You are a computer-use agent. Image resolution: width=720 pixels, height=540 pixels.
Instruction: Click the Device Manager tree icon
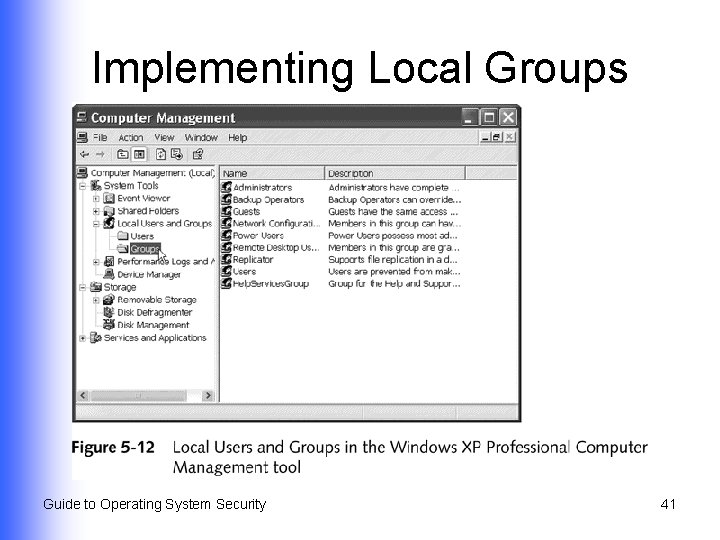[x=109, y=274]
